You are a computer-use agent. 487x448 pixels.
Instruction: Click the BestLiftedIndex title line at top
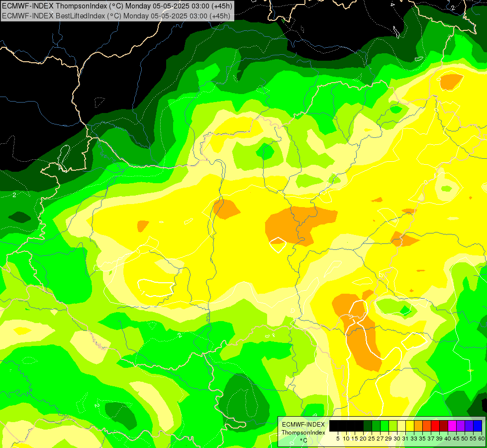pos(116,15)
